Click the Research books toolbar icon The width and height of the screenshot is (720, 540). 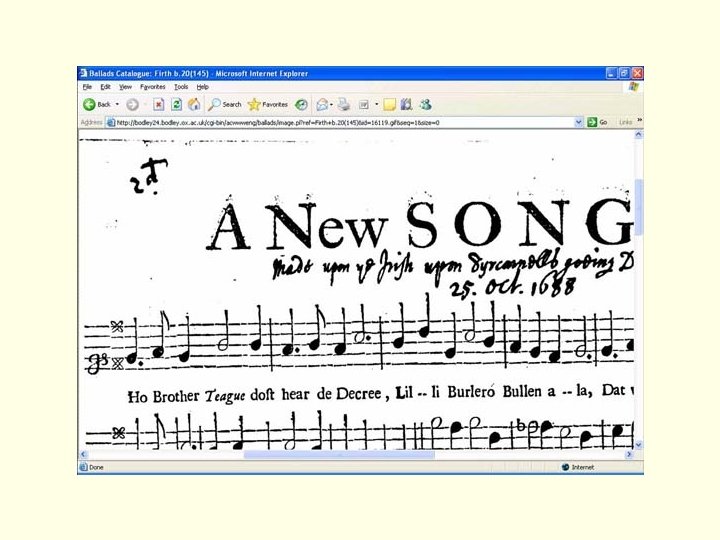406,105
